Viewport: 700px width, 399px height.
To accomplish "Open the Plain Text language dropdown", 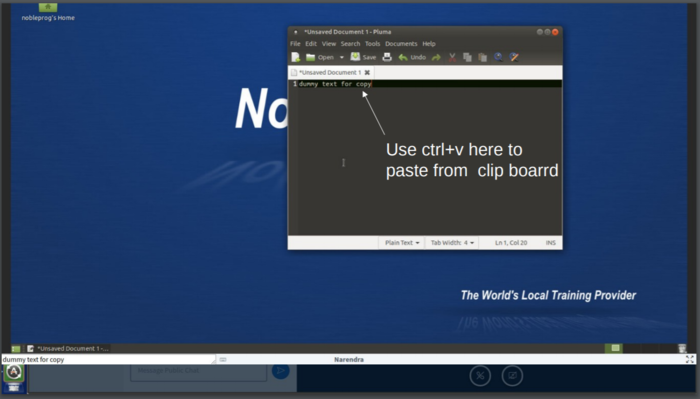I will coord(402,243).
